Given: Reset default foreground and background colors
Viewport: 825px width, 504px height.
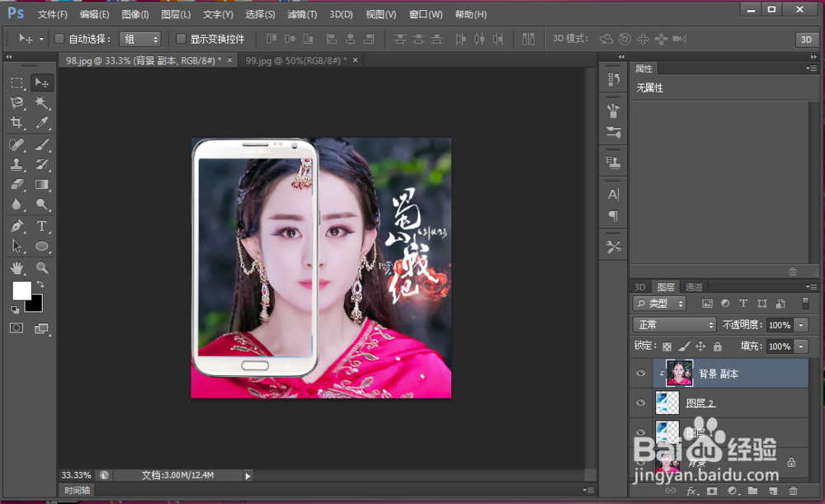Looking at the screenshot, I should tap(15, 310).
